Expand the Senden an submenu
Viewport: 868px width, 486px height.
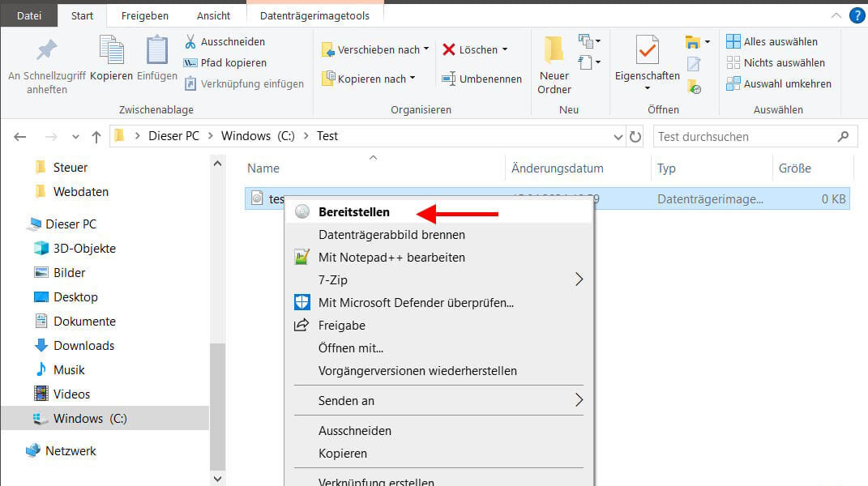[x=579, y=400]
